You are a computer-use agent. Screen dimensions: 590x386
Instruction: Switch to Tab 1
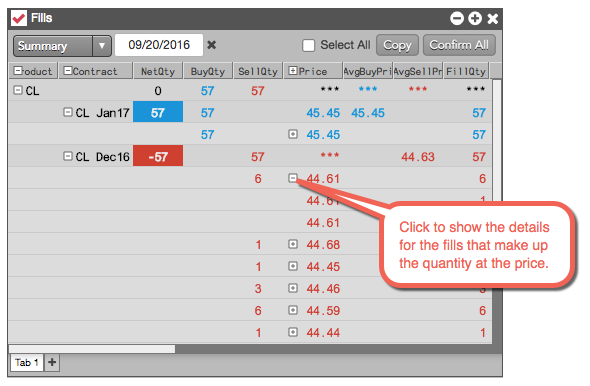coord(26,362)
